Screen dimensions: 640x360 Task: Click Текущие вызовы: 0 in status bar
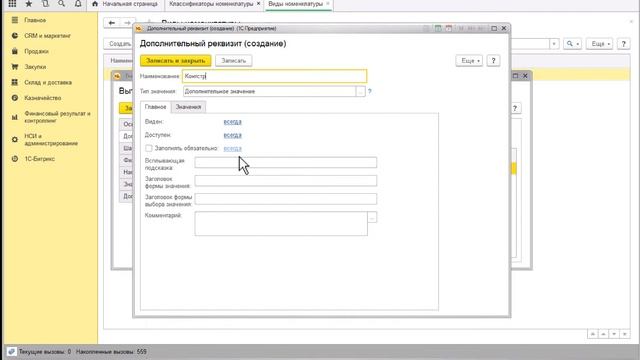coord(45,351)
